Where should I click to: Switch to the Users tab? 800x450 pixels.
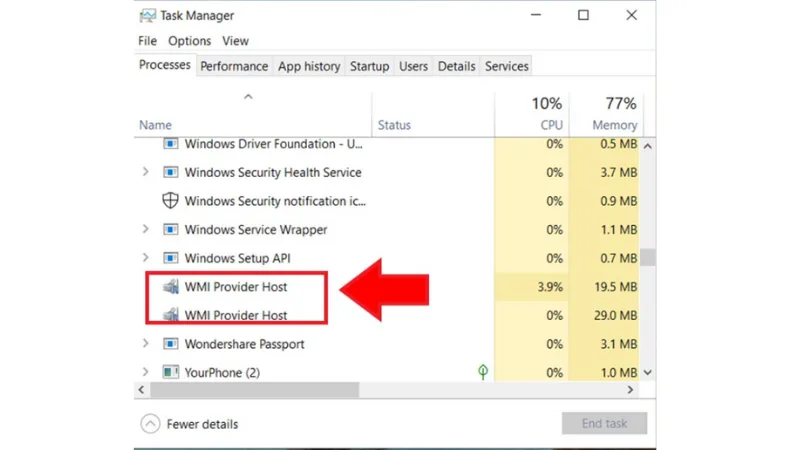tap(413, 66)
